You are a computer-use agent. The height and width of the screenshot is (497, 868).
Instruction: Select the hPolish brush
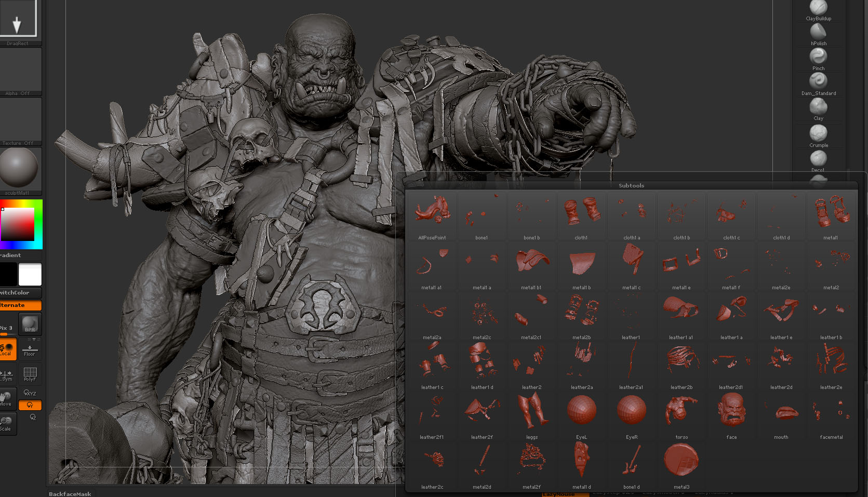[818, 35]
